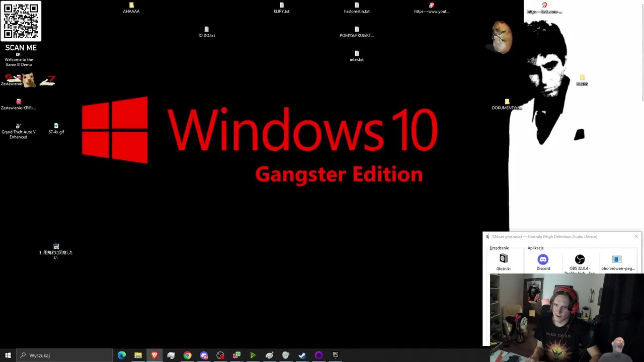
Task: Open Google Chrome from taskbar
Action: 187,355
